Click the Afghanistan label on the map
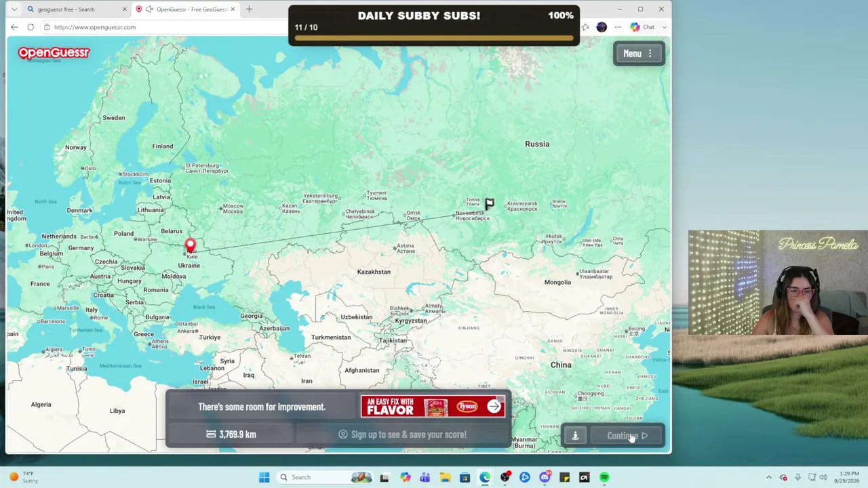The width and height of the screenshot is (868, 488). tap(362, 371)
